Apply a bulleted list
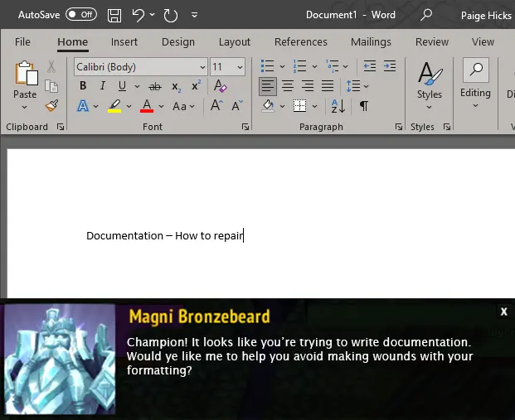Image resolution: width=515 pixels, height=420 pixels. [x=267, y=66]
